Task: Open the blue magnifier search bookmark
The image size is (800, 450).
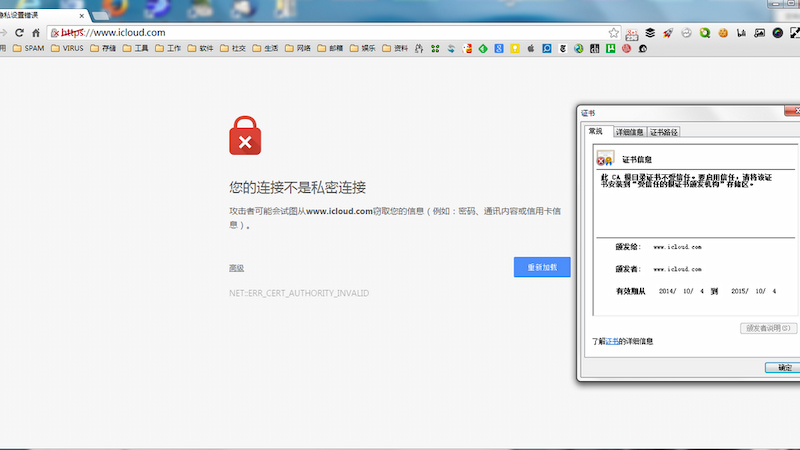Action: 546,48
